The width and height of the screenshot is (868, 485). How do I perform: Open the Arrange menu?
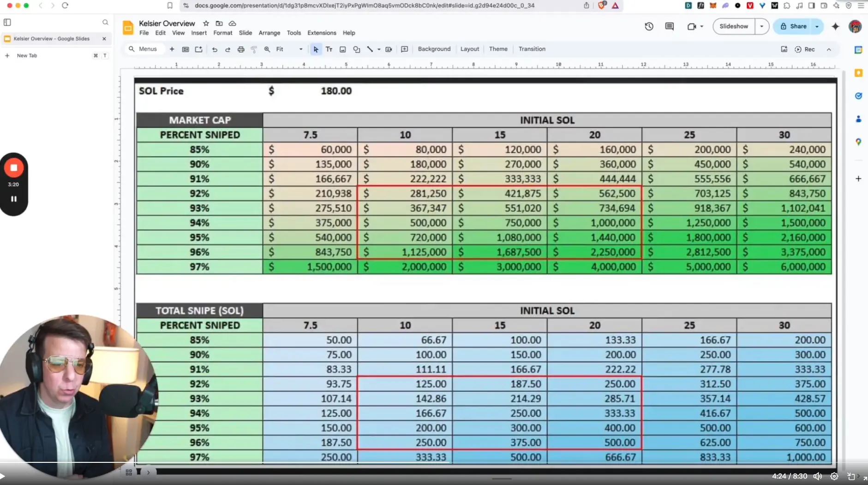click(x=269, y=33)
